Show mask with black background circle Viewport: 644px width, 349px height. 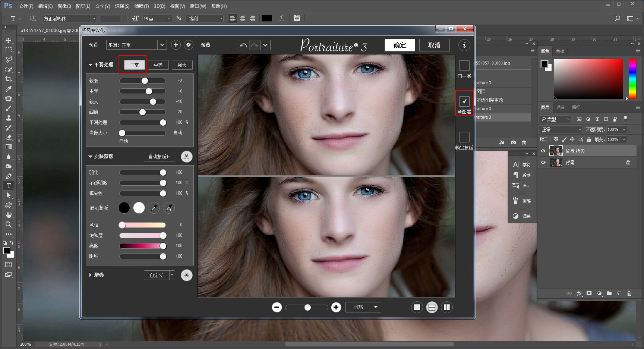(124, 208)
